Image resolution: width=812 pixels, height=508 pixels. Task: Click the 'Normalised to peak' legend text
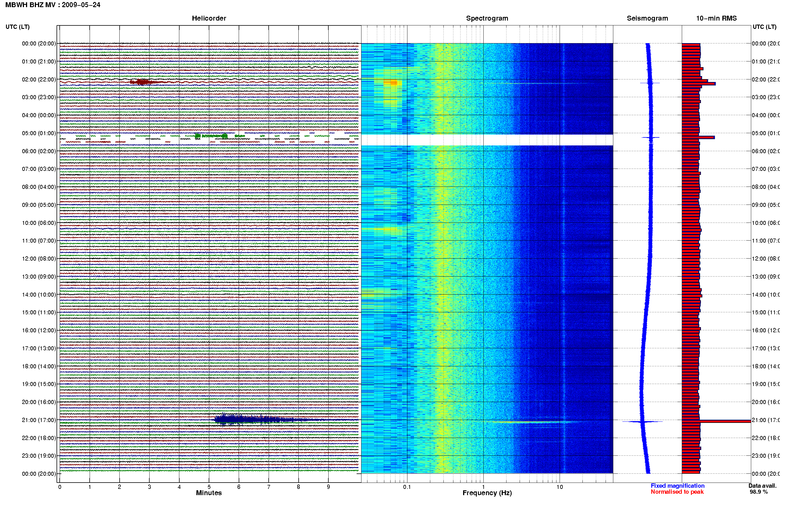click(677, 492)
